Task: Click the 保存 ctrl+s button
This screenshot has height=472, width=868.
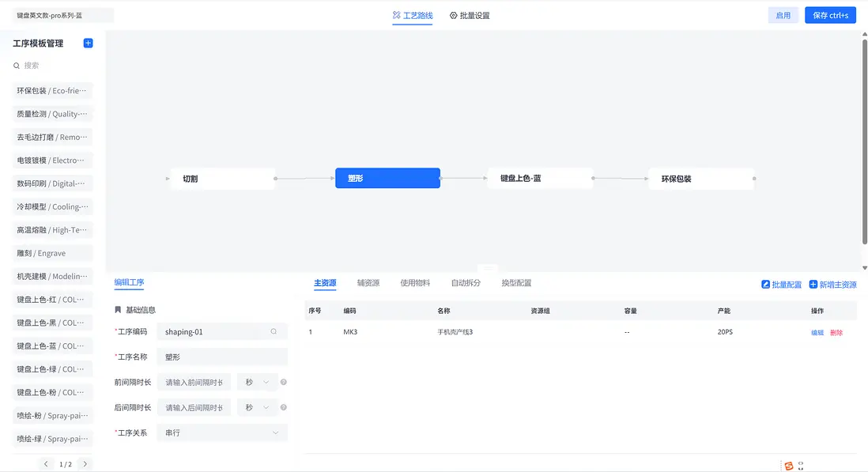Action: [x=830, y=15]
